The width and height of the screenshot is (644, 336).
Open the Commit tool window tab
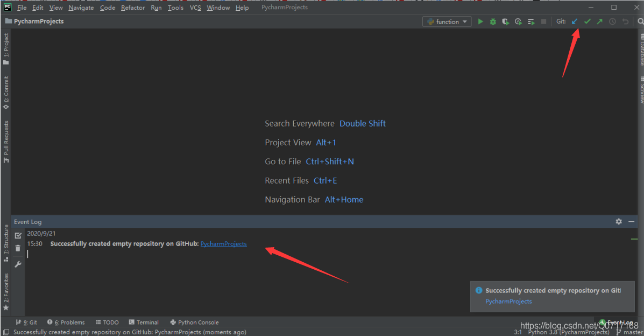coord(6,93)
